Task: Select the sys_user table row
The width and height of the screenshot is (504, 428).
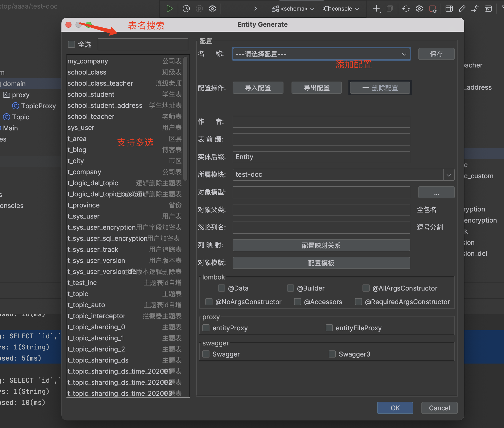Action: (125, 127)
